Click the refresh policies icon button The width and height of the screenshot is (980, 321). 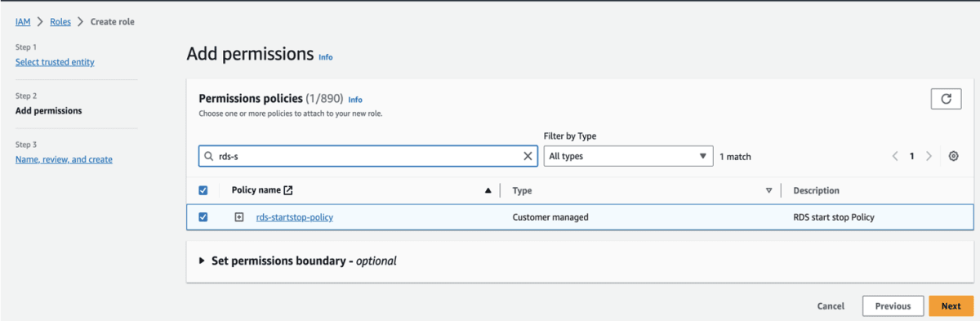tap(946, 99)
